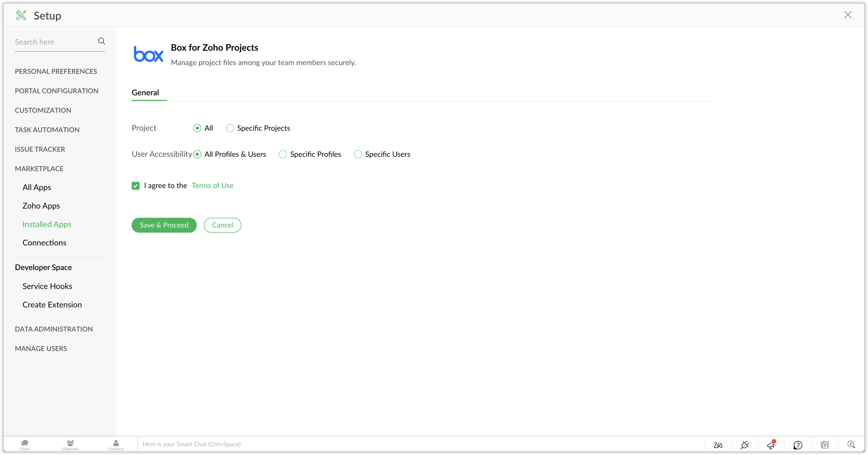Open the Contacts icon
The height and width of the screenshot is (455, 868).
coord(116,444)
